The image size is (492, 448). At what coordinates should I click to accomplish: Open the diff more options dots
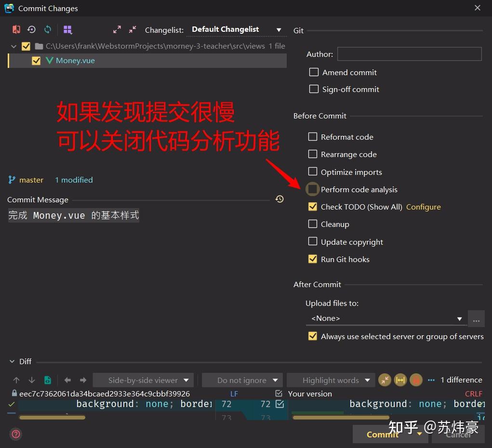(431, 380)
